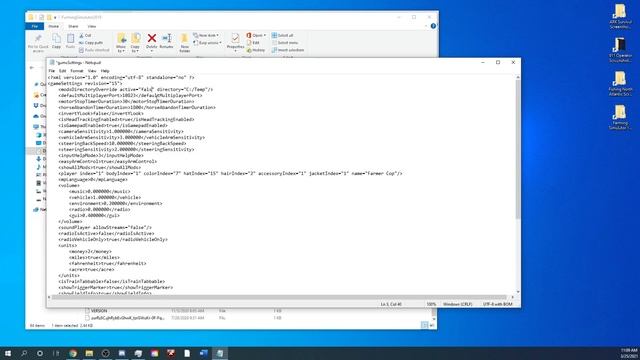This screenshot has height=360, width=640.
Task: Click the Cortana circle icon on taskbar
Action: [x=40, y=353]
